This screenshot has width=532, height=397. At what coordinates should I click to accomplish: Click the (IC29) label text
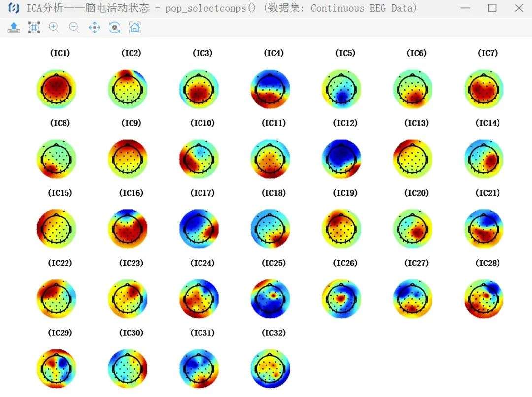tap(60, 333)
